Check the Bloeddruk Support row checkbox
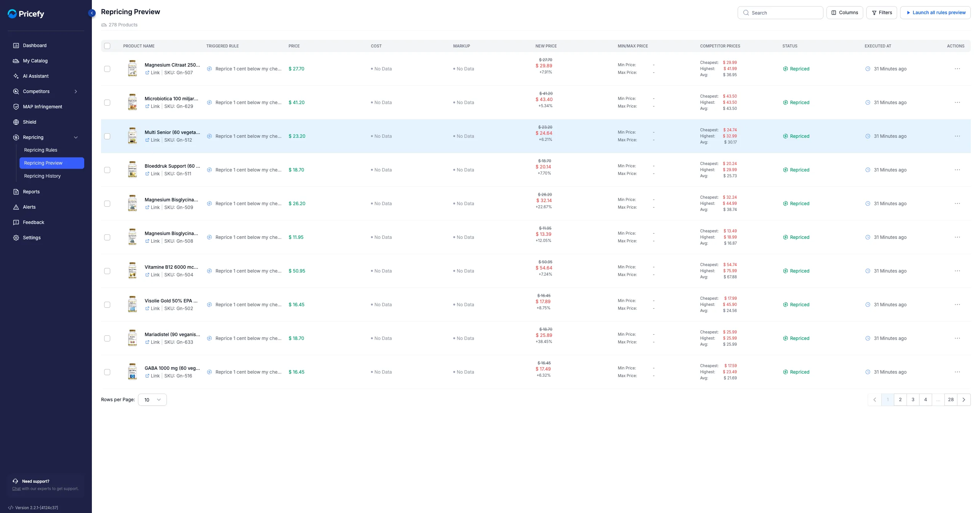Screen dimensions: 980x513 coord(107,170)
